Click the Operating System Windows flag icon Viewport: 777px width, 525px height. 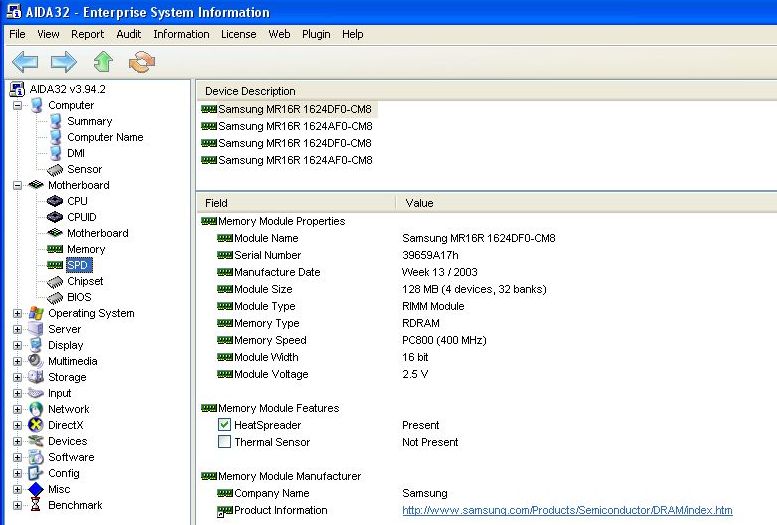click(x=36, y=313)
